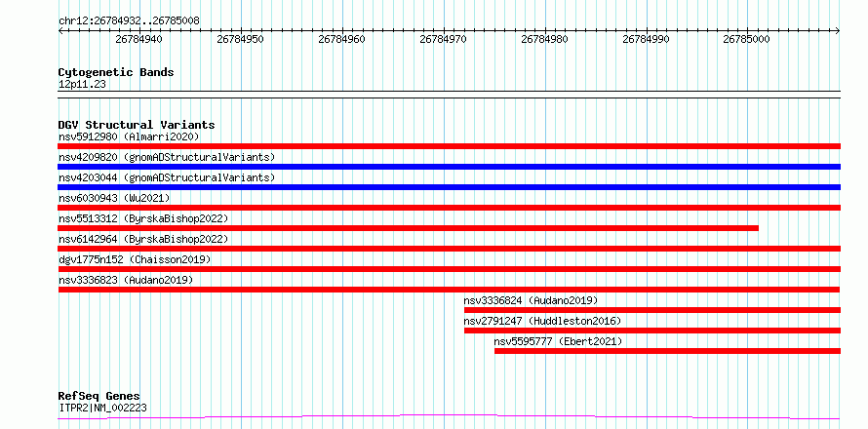Click the nsv5912980 (Almarri2020) variant label
Viewport: 868px width, 429px height.
click(x=129, y=136)
